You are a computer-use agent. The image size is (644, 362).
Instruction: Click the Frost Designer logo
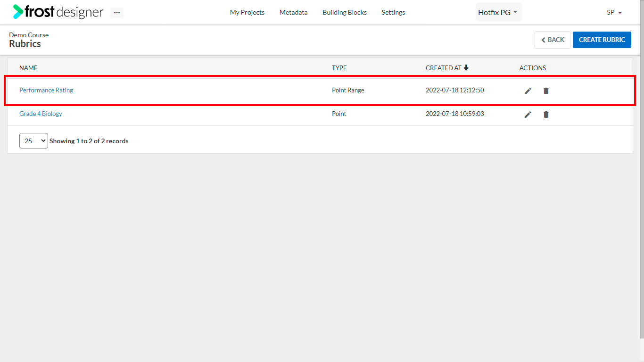pos(58,12)
